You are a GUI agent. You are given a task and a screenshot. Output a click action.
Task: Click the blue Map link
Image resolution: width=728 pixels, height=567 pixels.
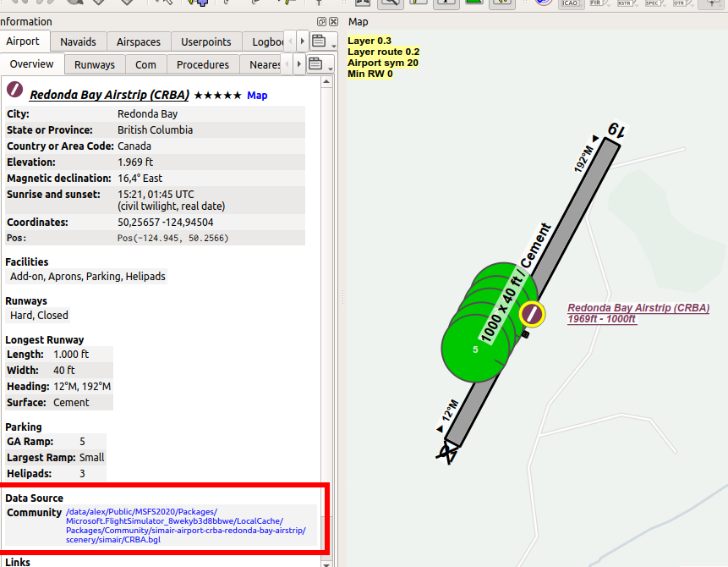tap(257, 96)
